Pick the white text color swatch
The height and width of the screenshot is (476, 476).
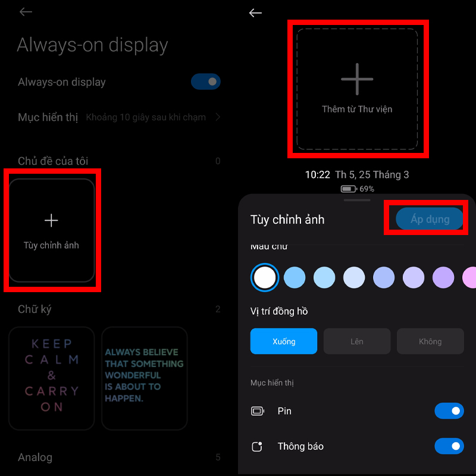click(x=265, y=277)
